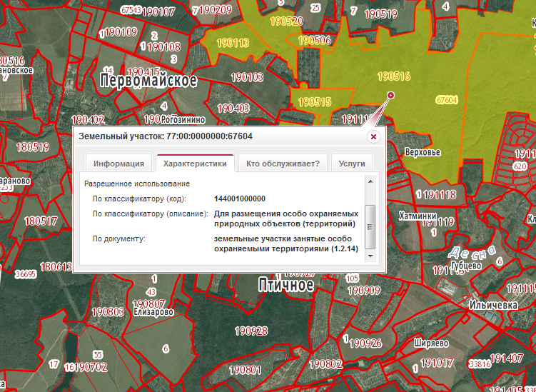Select cadastral block 190801

[x=245, y=370]
